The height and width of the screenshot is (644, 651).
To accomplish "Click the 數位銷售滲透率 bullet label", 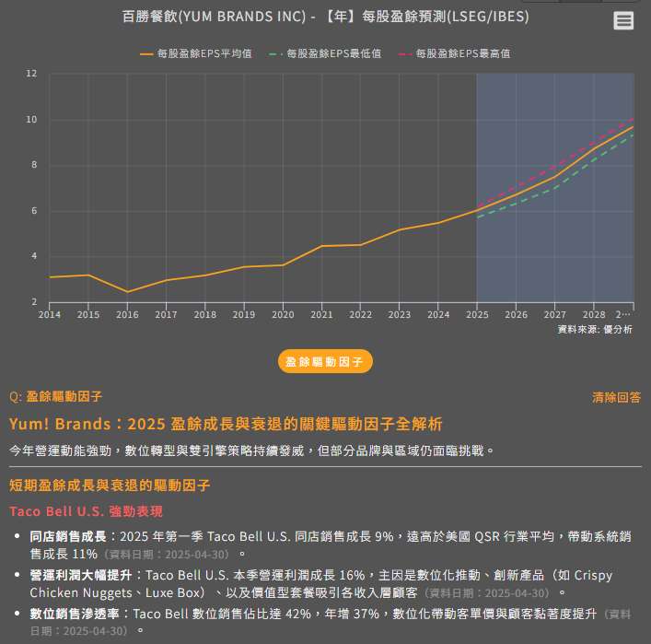I will pyautogui.click(x=75, y=614).
